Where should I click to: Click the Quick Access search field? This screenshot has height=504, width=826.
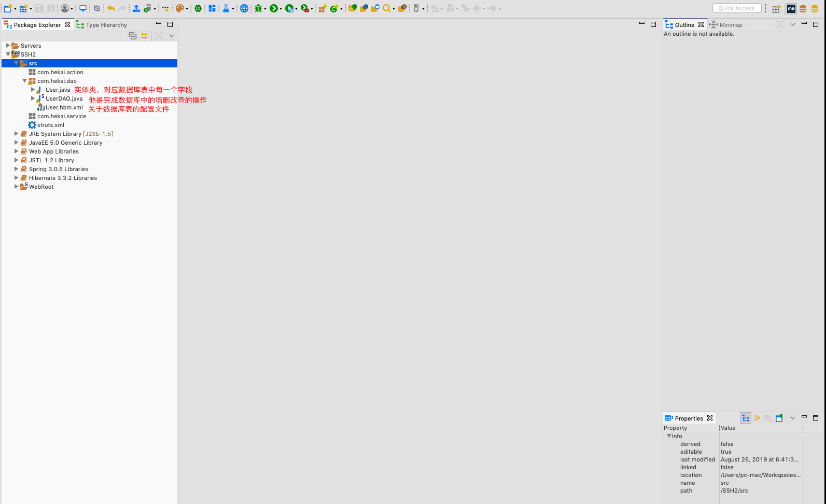(x=736, y=8)
